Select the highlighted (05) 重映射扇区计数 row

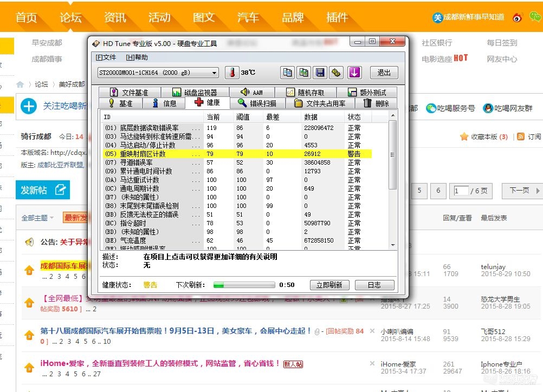(x=237, y=154)
